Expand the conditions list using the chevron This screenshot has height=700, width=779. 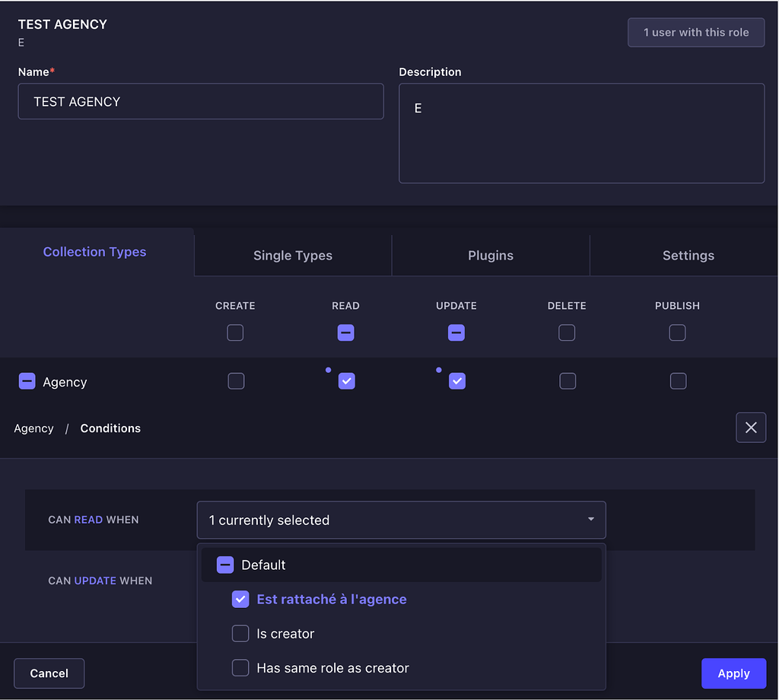[x=590, y=520]
